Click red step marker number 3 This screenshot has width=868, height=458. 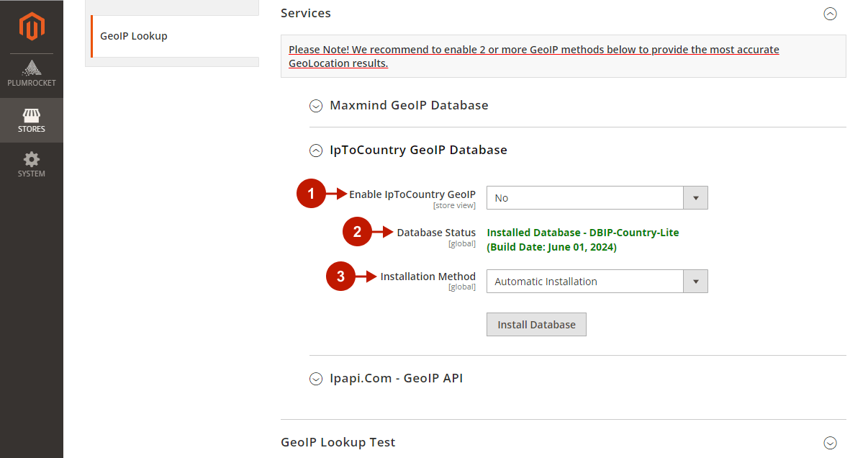coord(341,277)
